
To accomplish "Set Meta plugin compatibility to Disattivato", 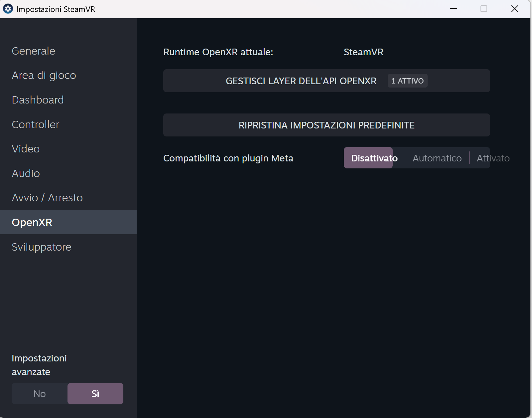I will pyautogui.click(x=368, y=158).
